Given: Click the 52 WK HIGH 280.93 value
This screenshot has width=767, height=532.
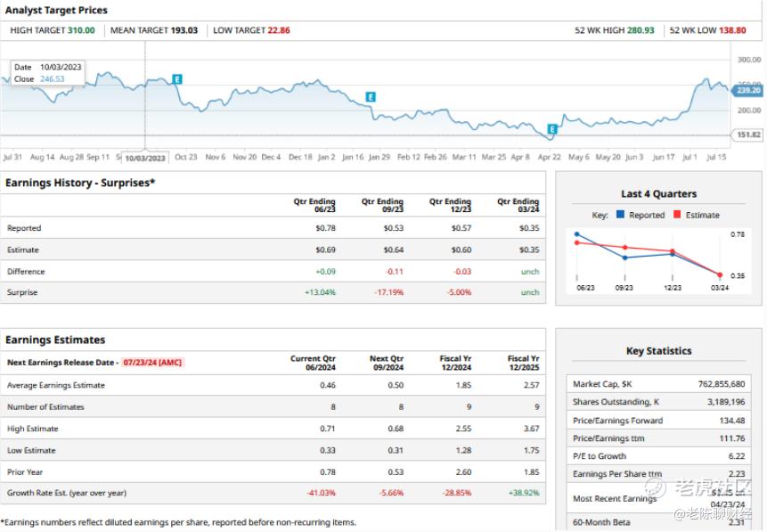Looking at the screenshot, I should [641, 30].
